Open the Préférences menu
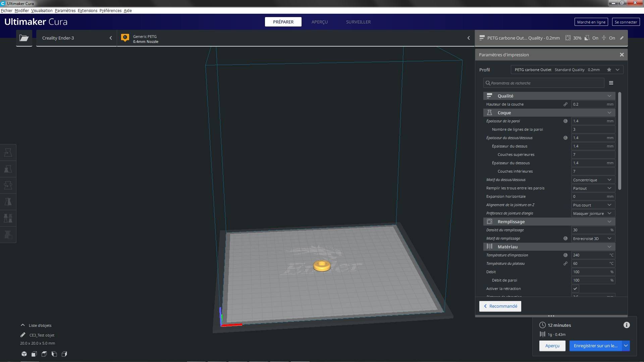 (110, 11)
